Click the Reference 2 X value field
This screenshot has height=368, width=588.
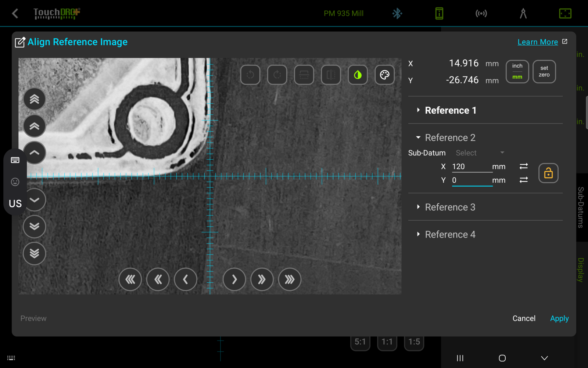[472, 167]
